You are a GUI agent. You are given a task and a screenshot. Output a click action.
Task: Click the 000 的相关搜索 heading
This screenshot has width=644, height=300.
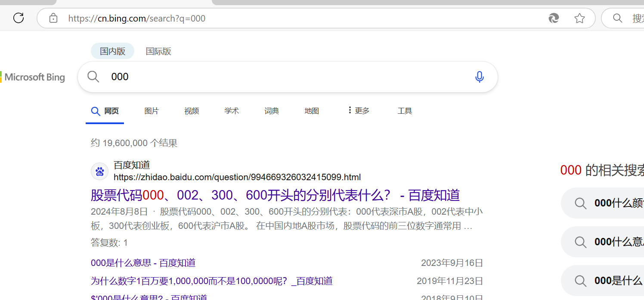(602, 170)
